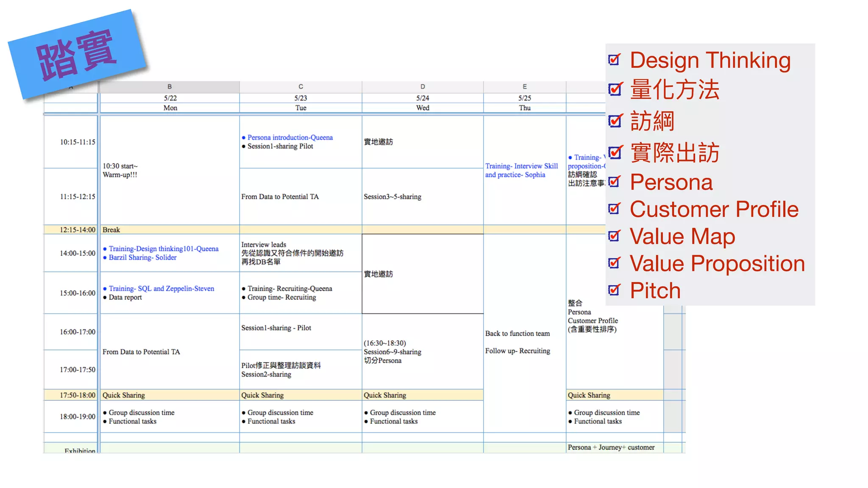The height and width of the screenshot is (488, 868).
Task: Toggle the Value Proposition checkbox
Action: (x=614, y=263)
